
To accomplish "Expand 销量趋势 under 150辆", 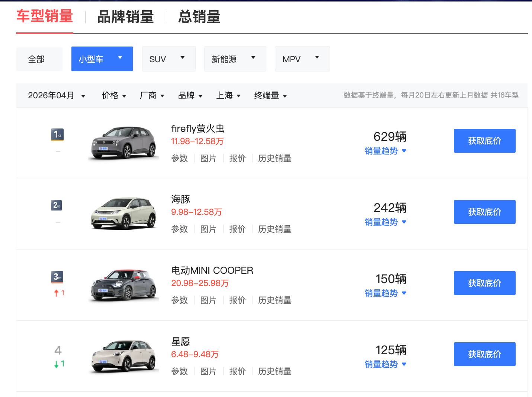I will click(x=385, y=293).
